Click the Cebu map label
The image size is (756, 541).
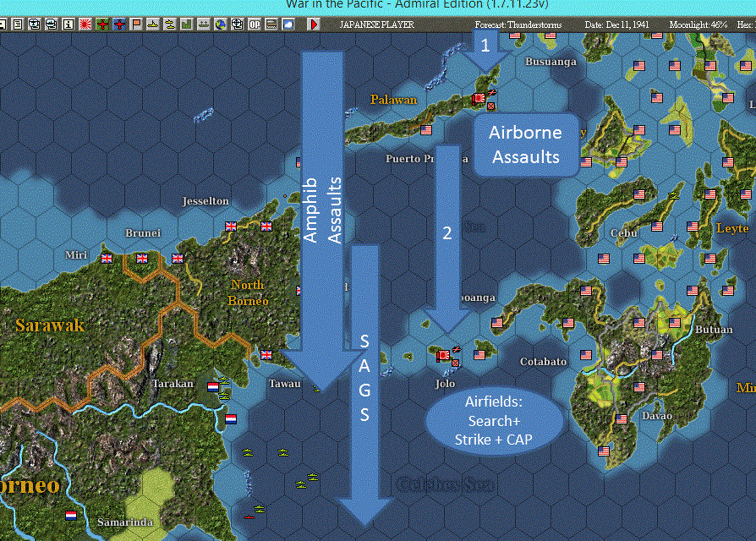pyautogui.click(x=623, y=233)
